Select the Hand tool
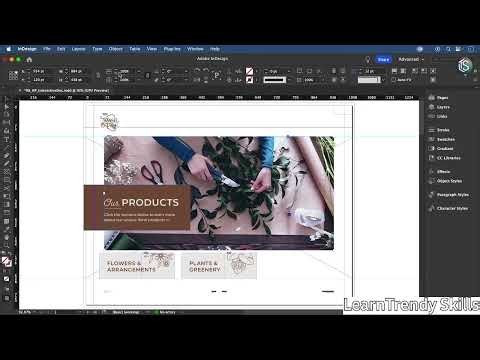 tap(7, 237)
